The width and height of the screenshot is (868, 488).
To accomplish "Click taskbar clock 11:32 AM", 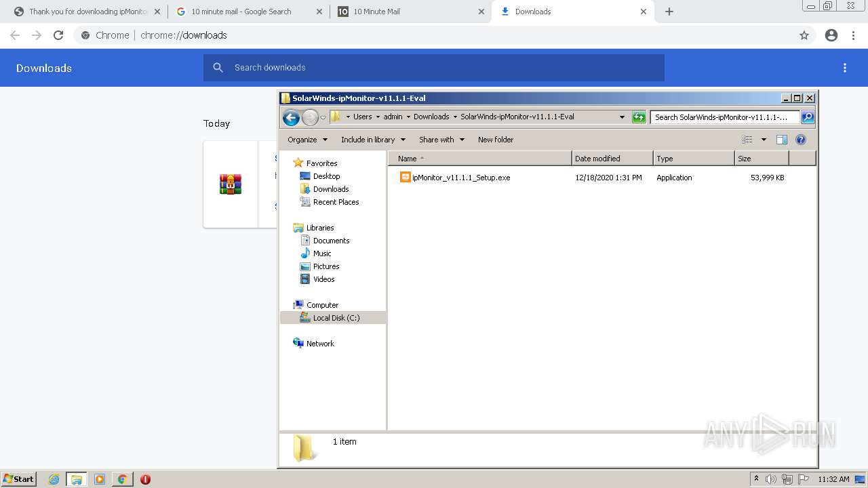I will [833, 479].
